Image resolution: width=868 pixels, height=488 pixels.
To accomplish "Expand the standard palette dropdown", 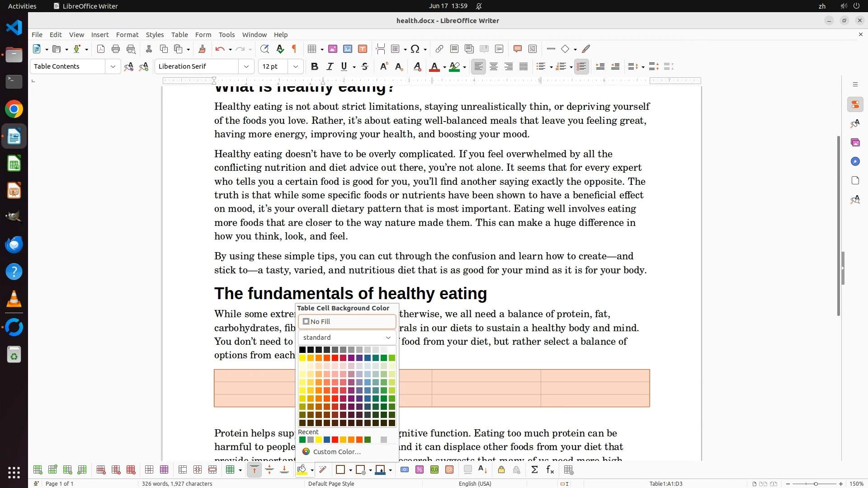I will [347, 338].
